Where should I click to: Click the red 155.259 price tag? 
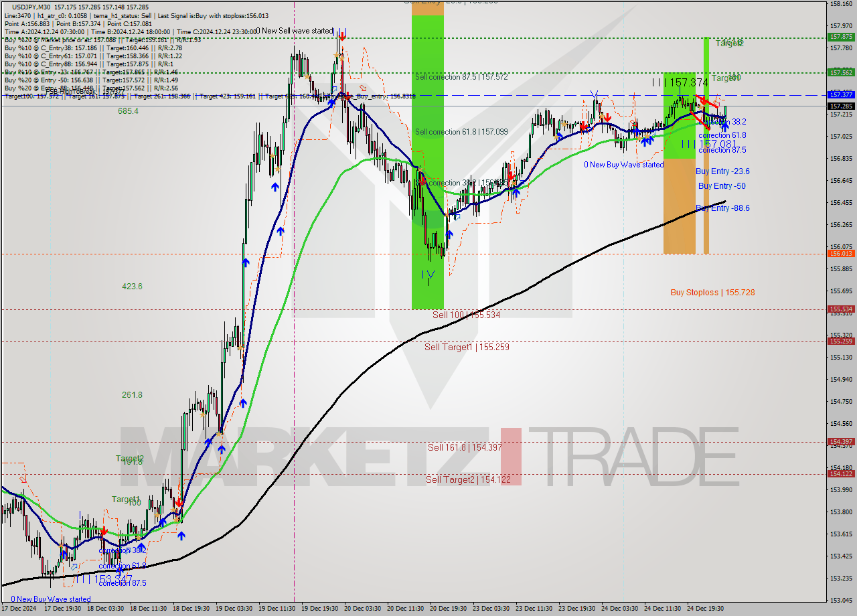pos(841,341)
